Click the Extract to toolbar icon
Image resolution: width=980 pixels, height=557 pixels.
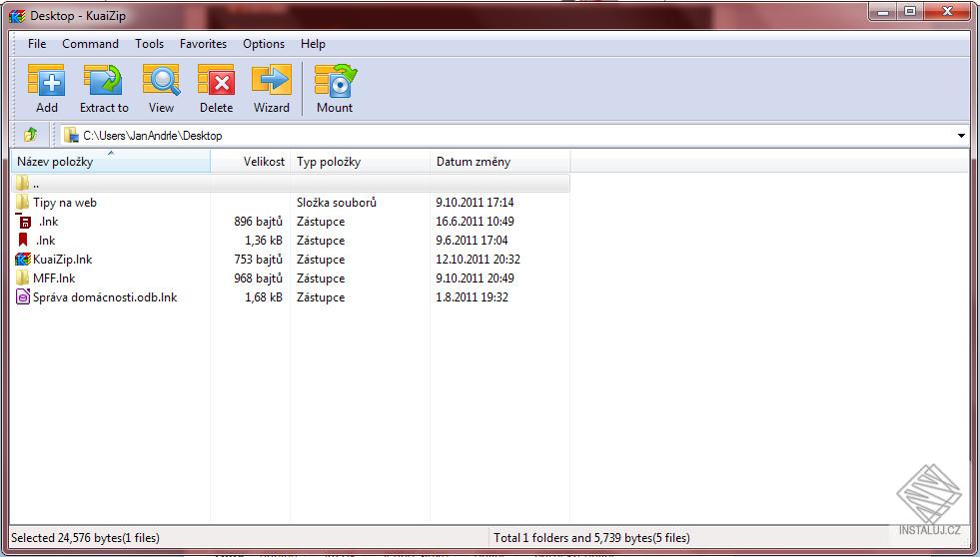click(103, 81)
